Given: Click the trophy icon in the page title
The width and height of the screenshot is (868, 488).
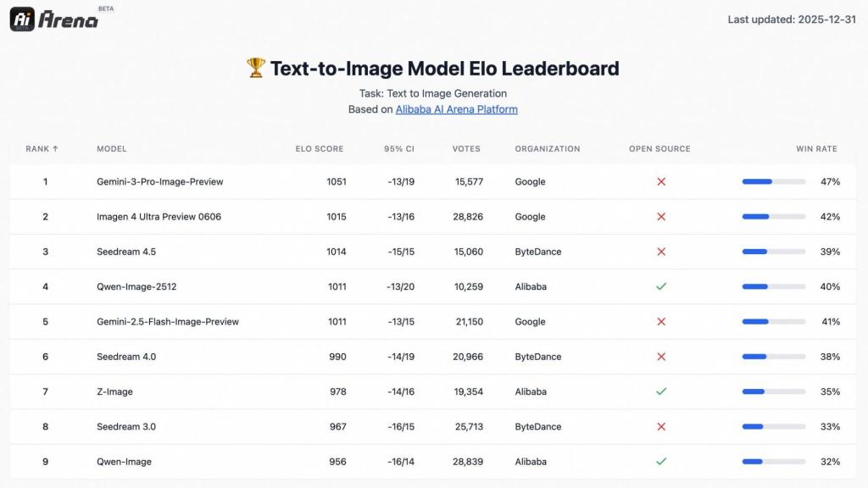Looking at the screenshot, I should point(255,68).
